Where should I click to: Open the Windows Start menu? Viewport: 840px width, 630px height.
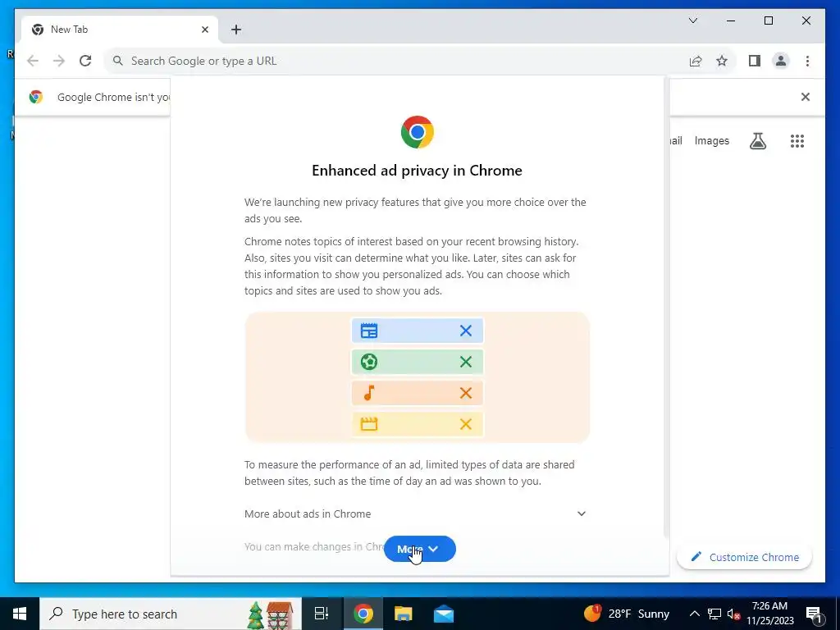pyautogui.click(x=20, y=614)
